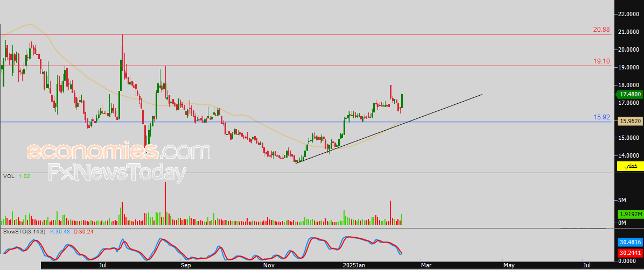The height and width of the screenshot is (270, 644).
Task: Click the 19.10 resistance level label
Action: (x=601, y=61)
